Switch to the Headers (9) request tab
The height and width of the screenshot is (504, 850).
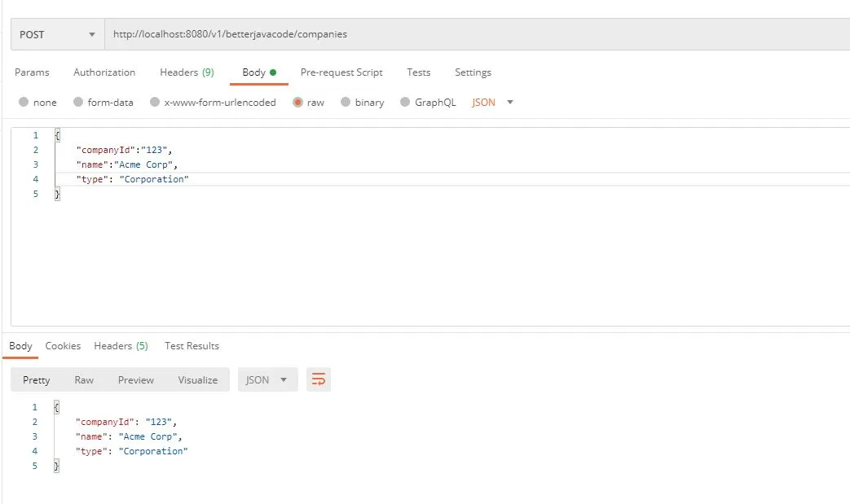click(x=187, y=72)
